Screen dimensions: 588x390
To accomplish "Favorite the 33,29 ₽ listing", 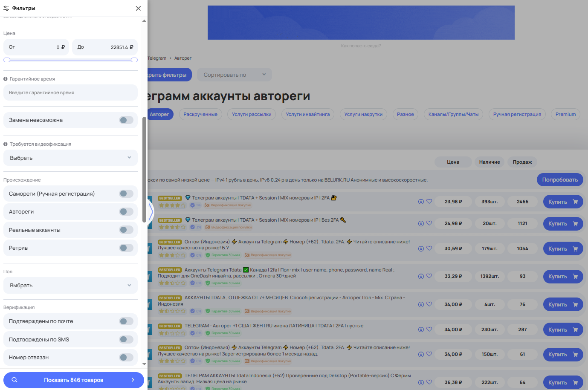I will pyautogui.click(x=429, y=276).
